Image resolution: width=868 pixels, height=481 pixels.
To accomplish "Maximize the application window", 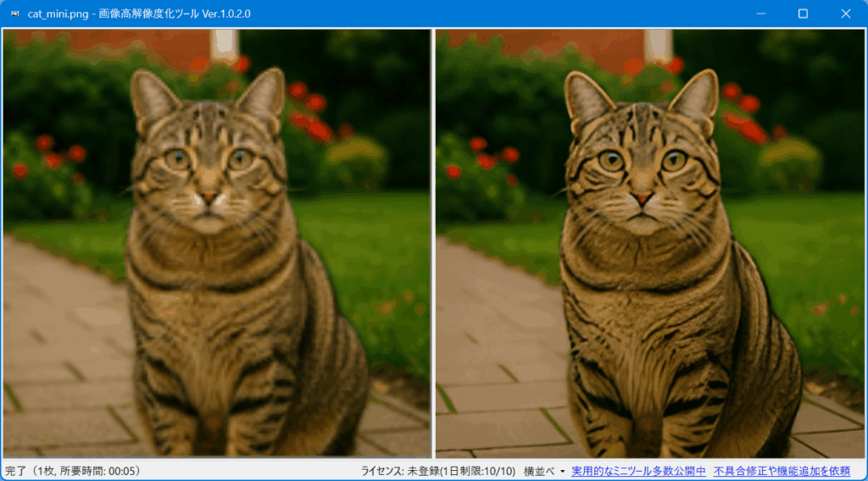I will [803, 14].
